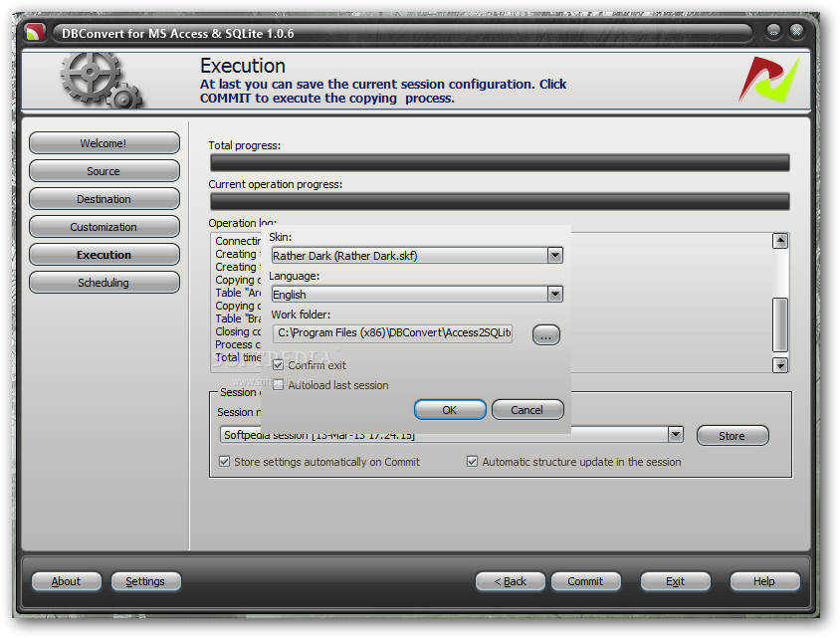The height and width of the screenshot is (638, 840).
Task: Click the Store button
Action: click(733, 436)
